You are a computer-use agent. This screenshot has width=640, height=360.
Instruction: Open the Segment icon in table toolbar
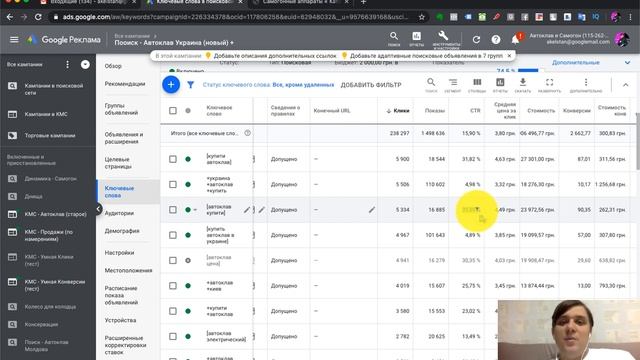[453, 85]
